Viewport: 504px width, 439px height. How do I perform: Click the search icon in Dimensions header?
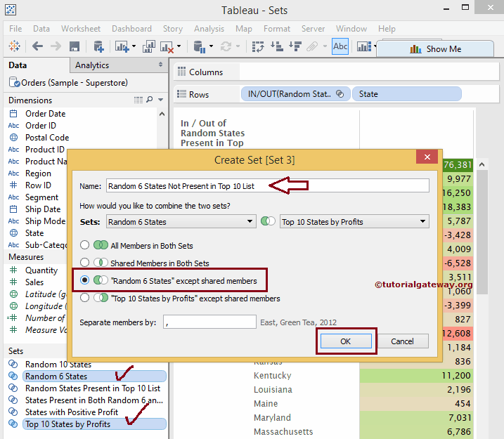click(x=150, y=100)
